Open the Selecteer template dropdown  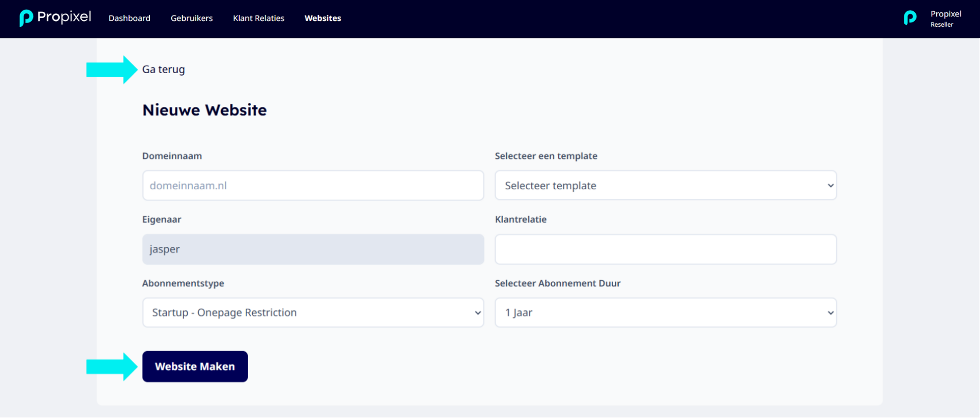click(x=666, y=186)
